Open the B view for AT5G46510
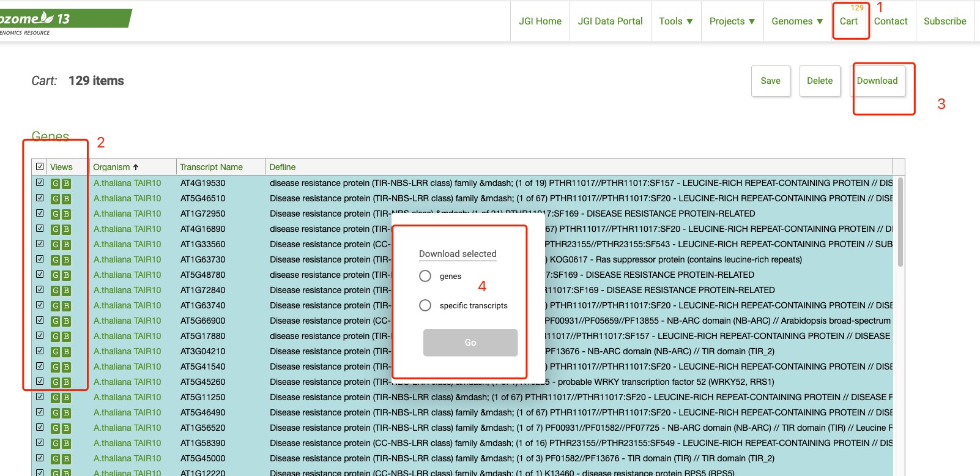980x476 pixels. pos(66,199)
